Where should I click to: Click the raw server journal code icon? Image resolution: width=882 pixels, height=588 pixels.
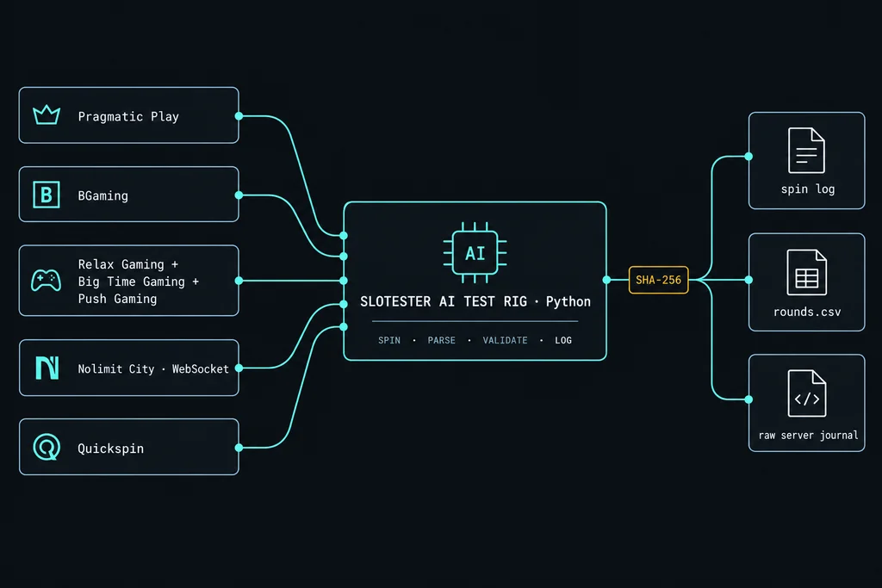(x=806, y=393)
